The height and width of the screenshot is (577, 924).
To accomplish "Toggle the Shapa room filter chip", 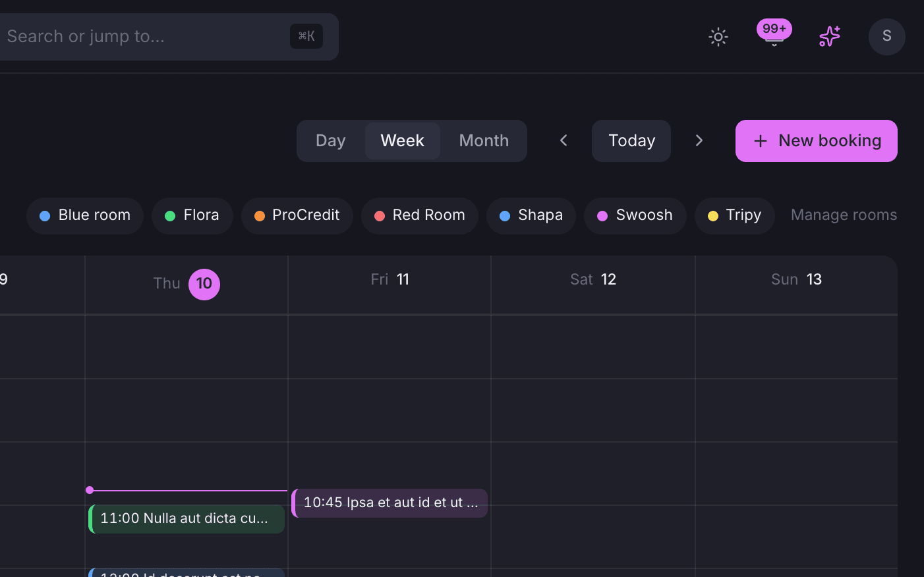I will coord(531,216).
